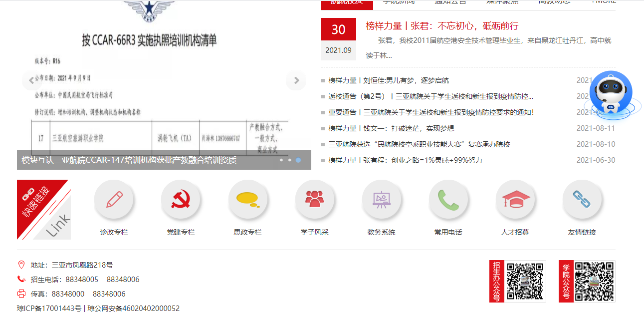The image size is (644, 312).
Task: Open the 诊改专栏 pencil icon
Action: [x=114, y=200]
